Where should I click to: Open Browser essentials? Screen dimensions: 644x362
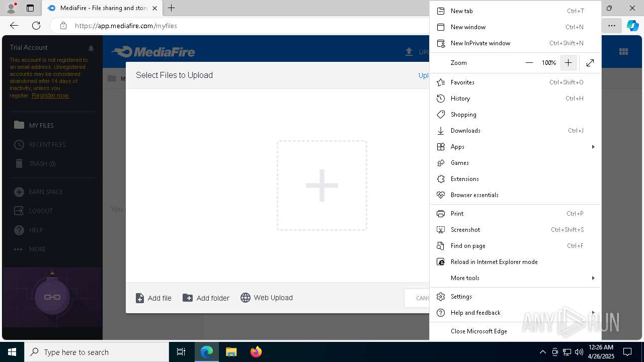[x=515, y=195]
